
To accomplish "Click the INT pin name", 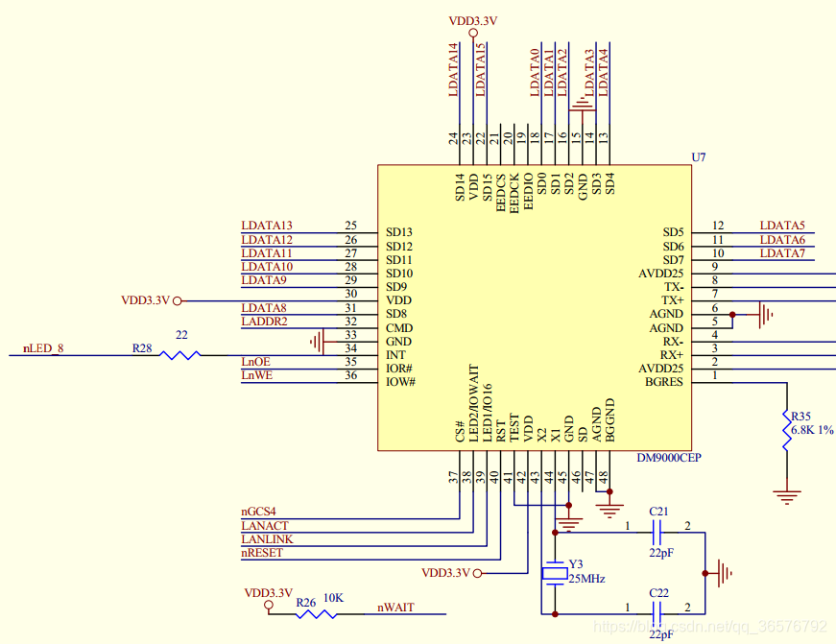I will pos(395,355).
